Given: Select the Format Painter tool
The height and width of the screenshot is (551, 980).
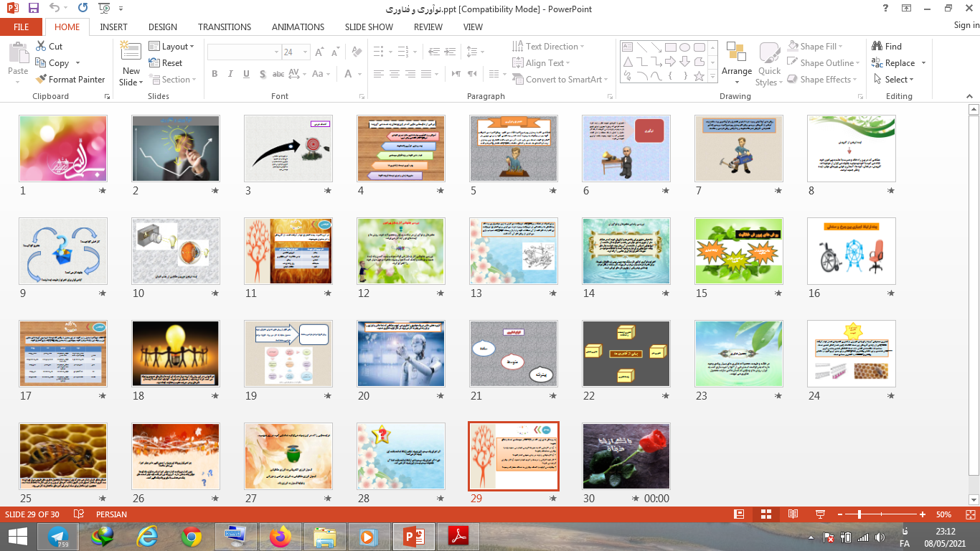Looking at the screenshot, I should (70, 80).
